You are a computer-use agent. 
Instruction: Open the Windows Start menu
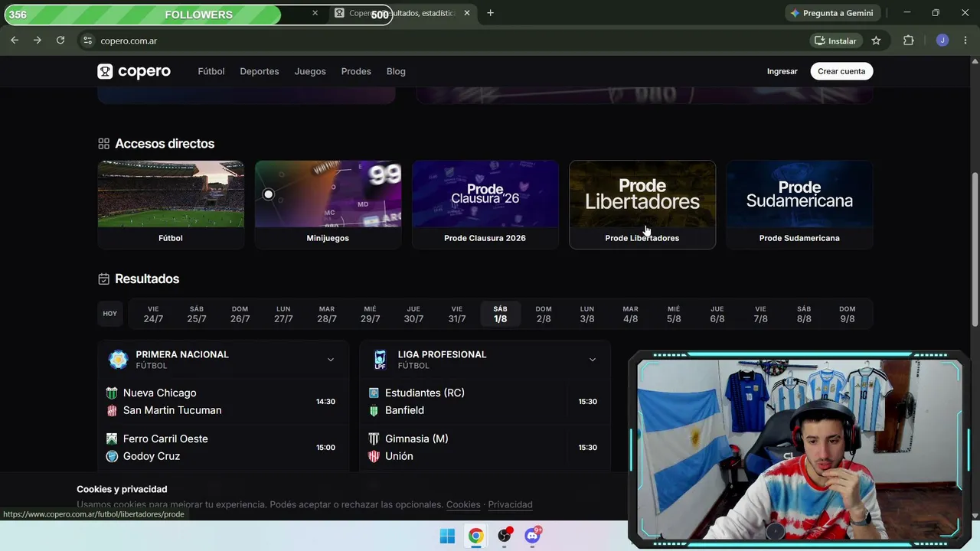click(447, 536)
